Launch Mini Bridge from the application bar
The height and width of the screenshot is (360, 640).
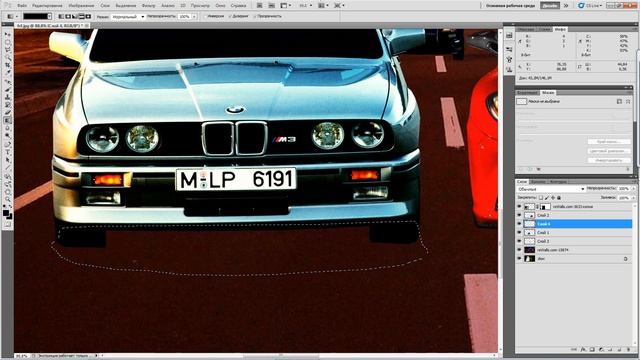tap(271, 6)
